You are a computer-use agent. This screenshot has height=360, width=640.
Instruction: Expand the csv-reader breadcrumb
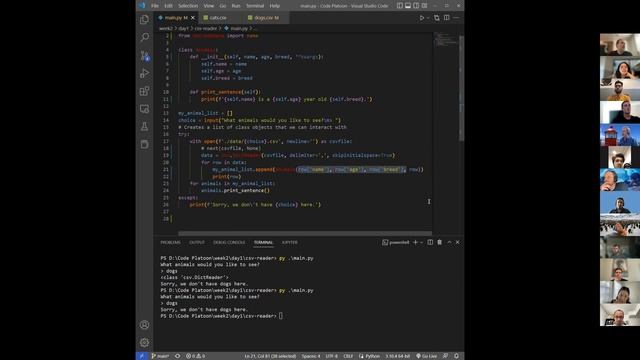206,29
